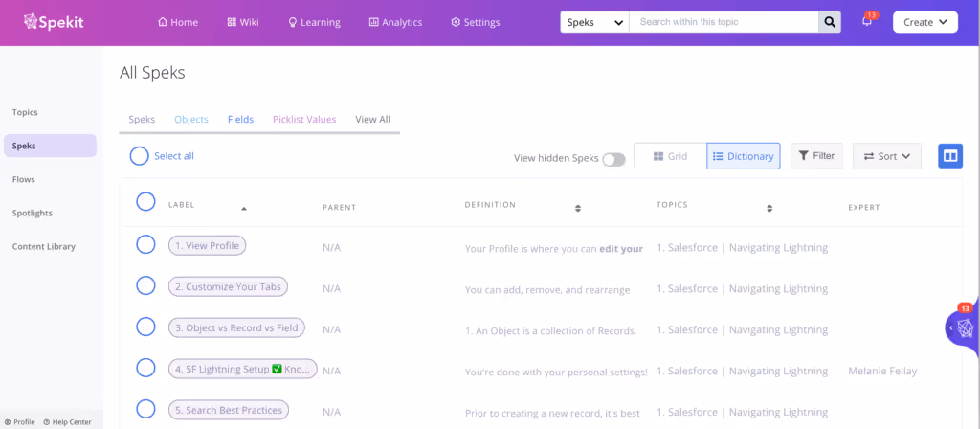Open Content Library in the sidebar
The image size is (980, 429).
pos(44,246)
